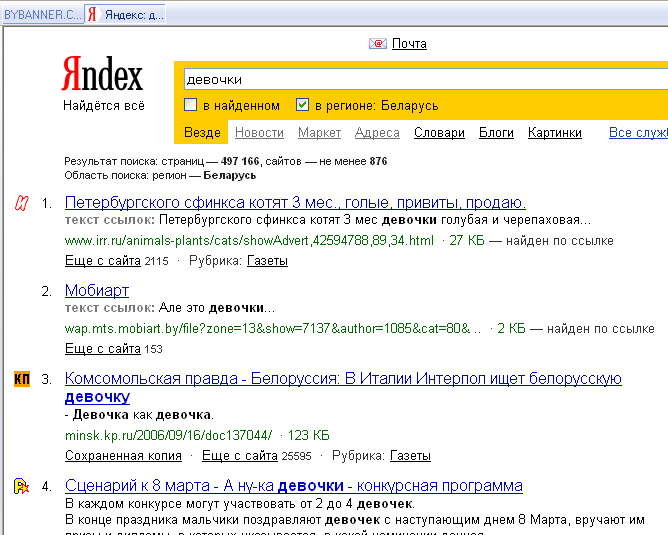Click the www.irr.ru green URL
The height and width of the screenshot is (535, 668).
249,241
